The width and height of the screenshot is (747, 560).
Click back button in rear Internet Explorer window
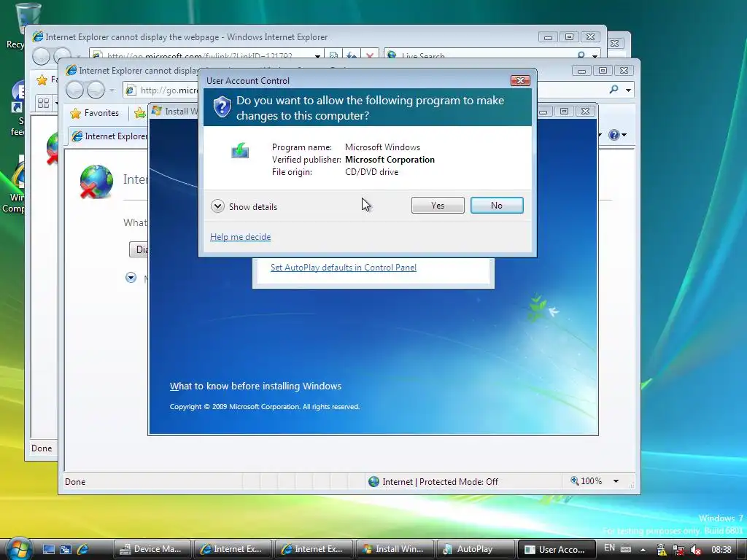41,56
